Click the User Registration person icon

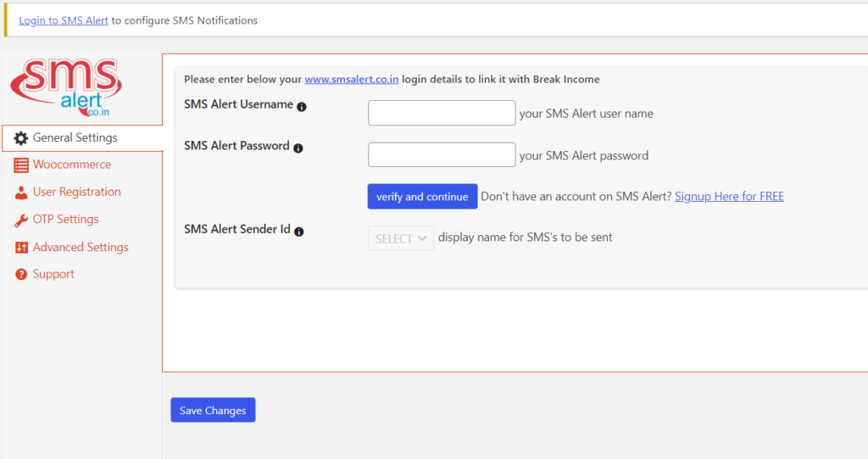[x=21, y=193]
